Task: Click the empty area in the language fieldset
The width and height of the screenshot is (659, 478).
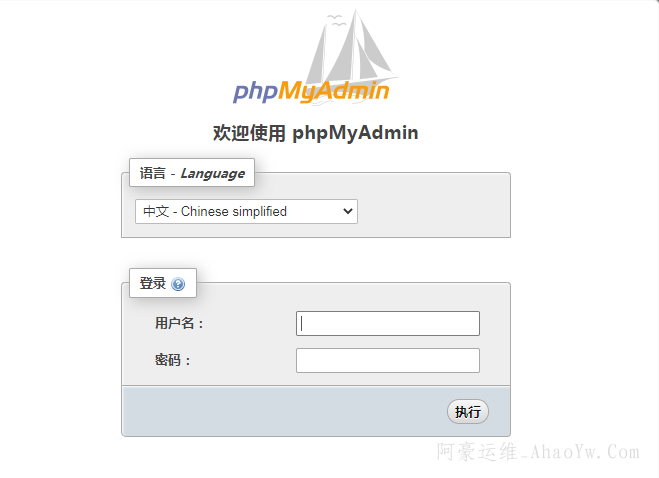Action: tap(434, 211)
